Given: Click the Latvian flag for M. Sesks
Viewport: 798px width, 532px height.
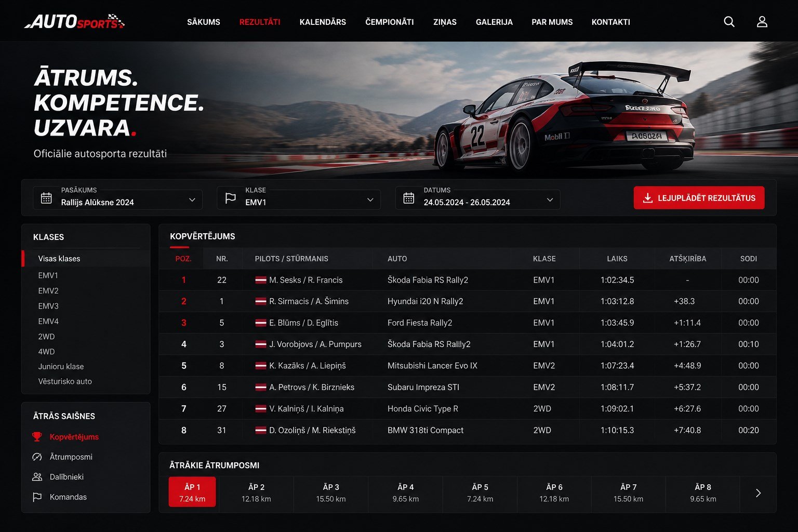Looking at the screenshot, I should click(x=261, y=280).
